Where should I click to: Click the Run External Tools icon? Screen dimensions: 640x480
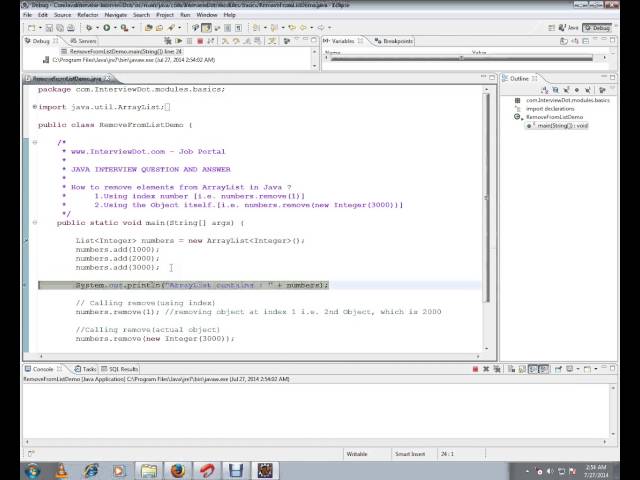coord(124,28)
